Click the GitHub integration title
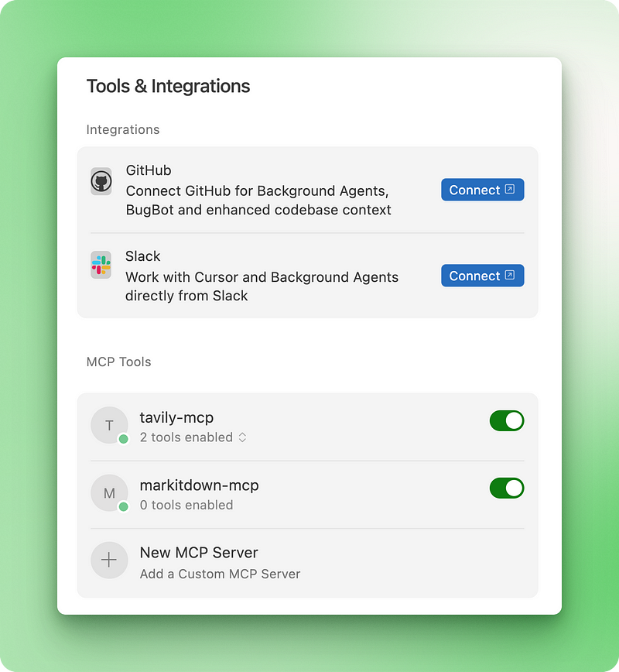The width and height of the screenshot is (619, 672). pos(149,170)
